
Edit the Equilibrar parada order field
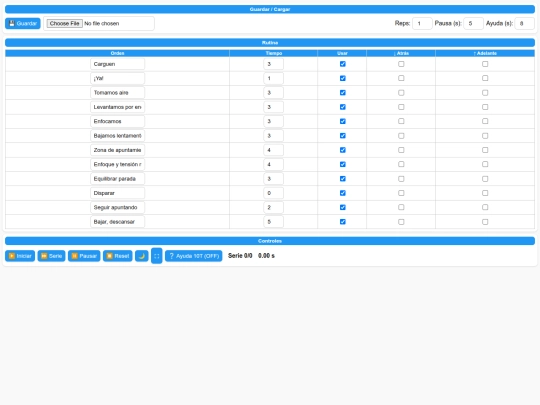(117, 179)
